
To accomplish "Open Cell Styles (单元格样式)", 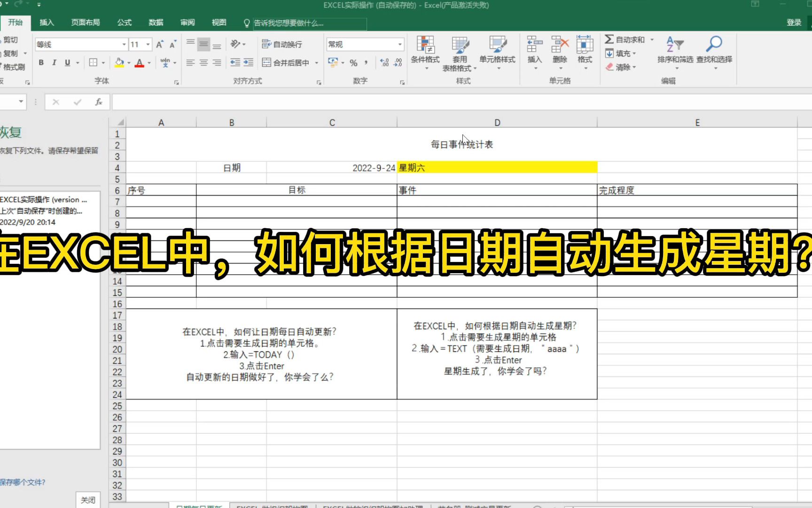I will point(497,53).
